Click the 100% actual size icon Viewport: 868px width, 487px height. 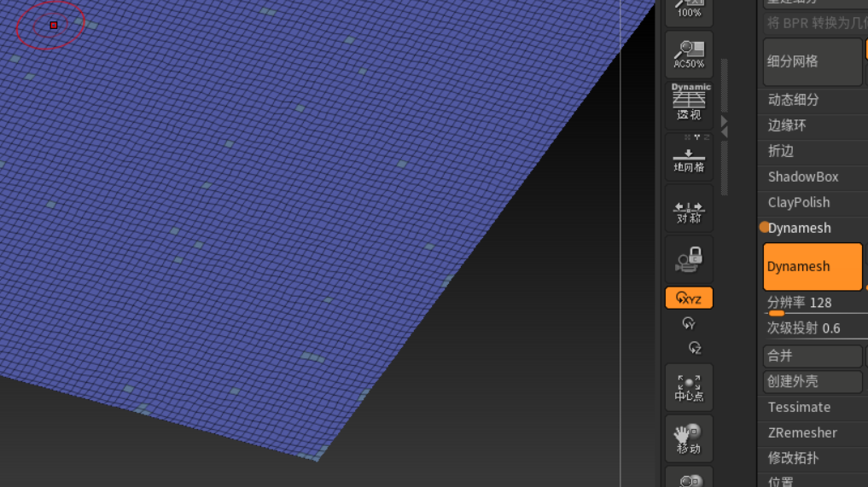coord(689,11)
